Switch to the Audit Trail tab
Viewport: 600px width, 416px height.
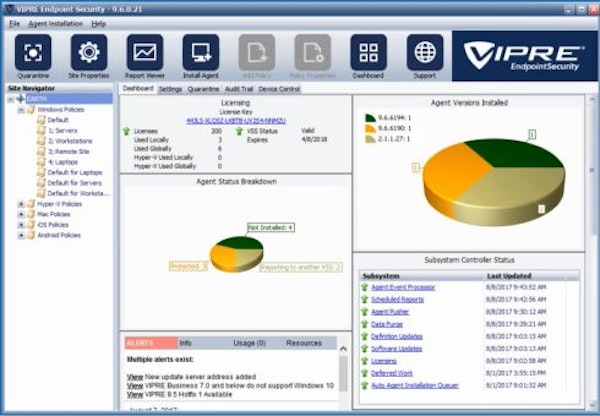click(x=239, y=89)
